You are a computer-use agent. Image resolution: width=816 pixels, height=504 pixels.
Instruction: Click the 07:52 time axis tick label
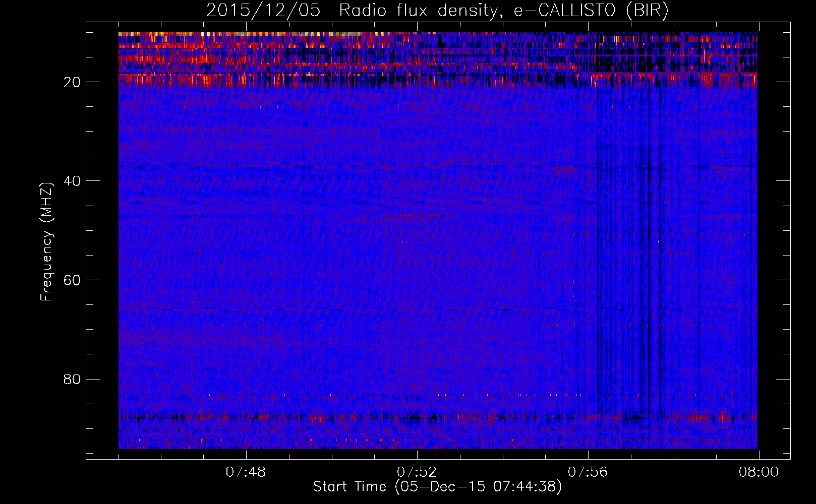pyautogui.click(x=417, y=472)
